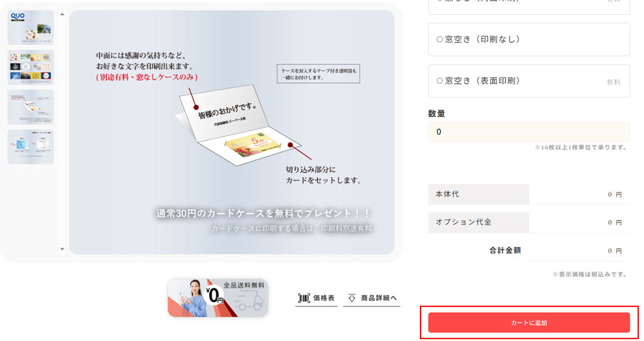Viewport: 644px width, 341px height.
Task: Click the thumbnail list up arrow
Action: pyautogui.click(x=62, y=14)
